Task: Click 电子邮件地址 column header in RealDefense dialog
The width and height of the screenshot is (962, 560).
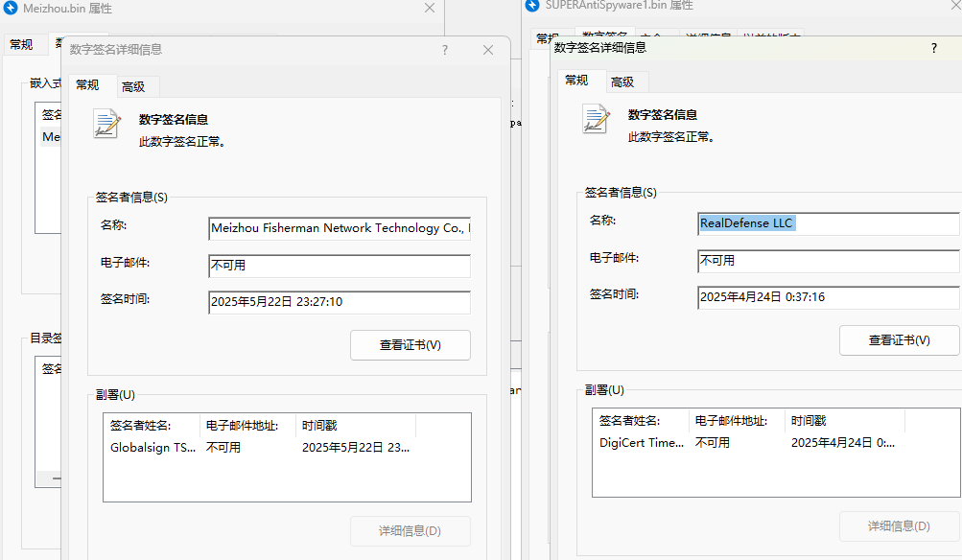Action: [737, 421]
